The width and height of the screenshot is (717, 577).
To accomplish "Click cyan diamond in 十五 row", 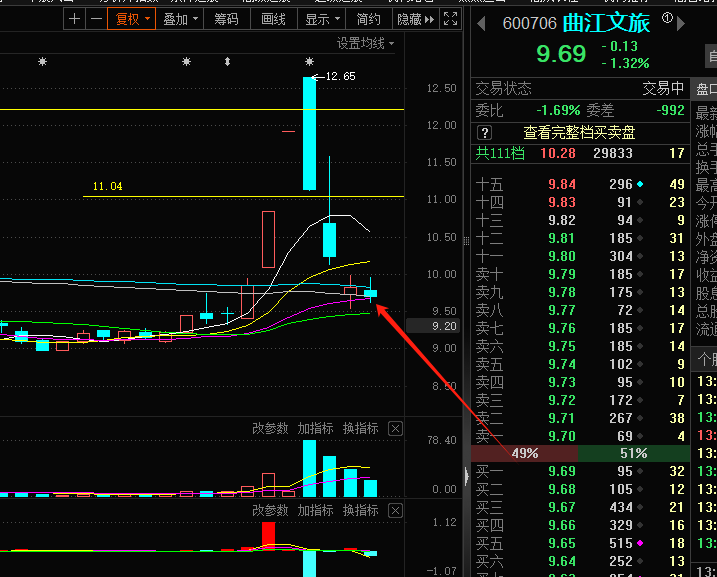I will 640,184.
